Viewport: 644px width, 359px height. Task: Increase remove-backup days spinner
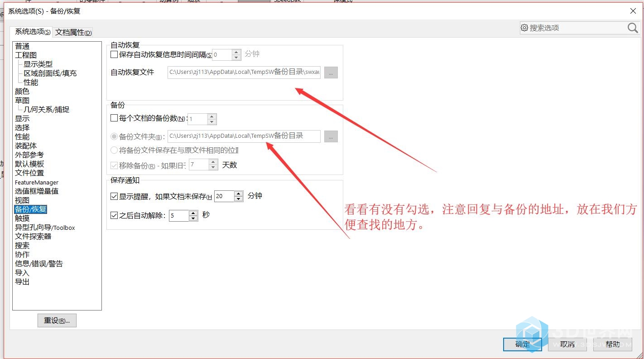point(213,162)
